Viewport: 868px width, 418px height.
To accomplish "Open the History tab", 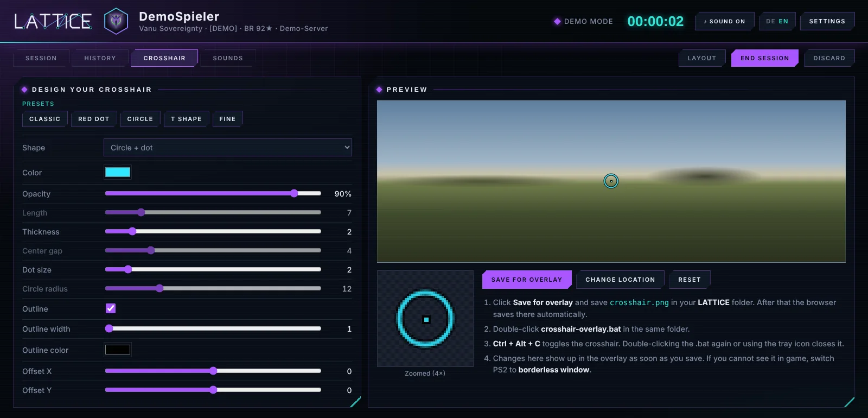I will 100,58.
